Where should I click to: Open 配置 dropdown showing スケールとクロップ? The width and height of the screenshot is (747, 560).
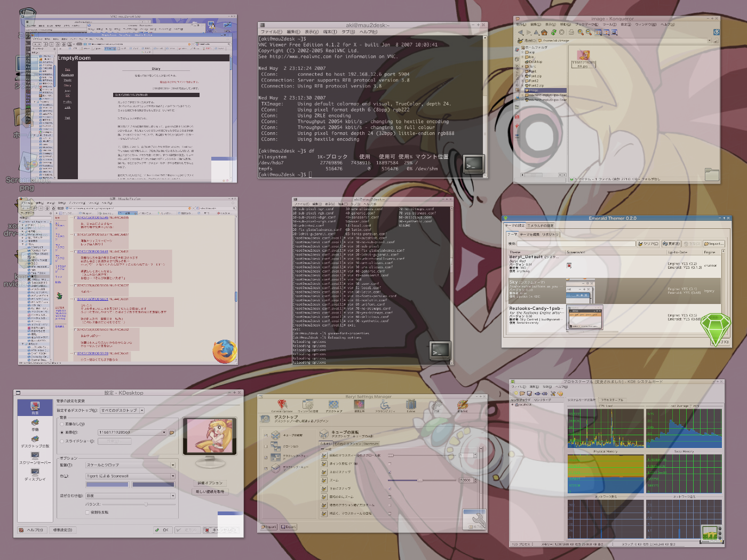(x=130, y=465)
